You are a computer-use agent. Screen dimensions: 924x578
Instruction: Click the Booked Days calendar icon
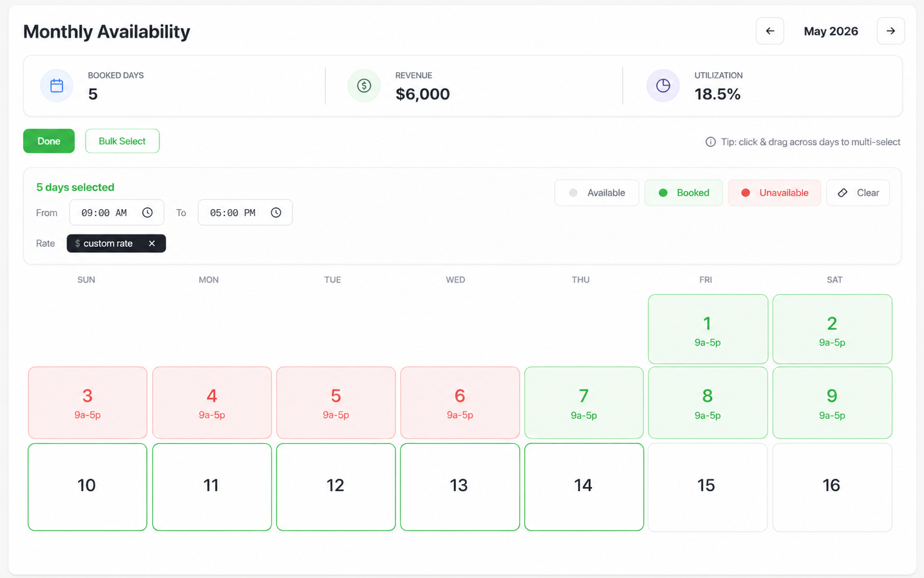click(57, 86)
